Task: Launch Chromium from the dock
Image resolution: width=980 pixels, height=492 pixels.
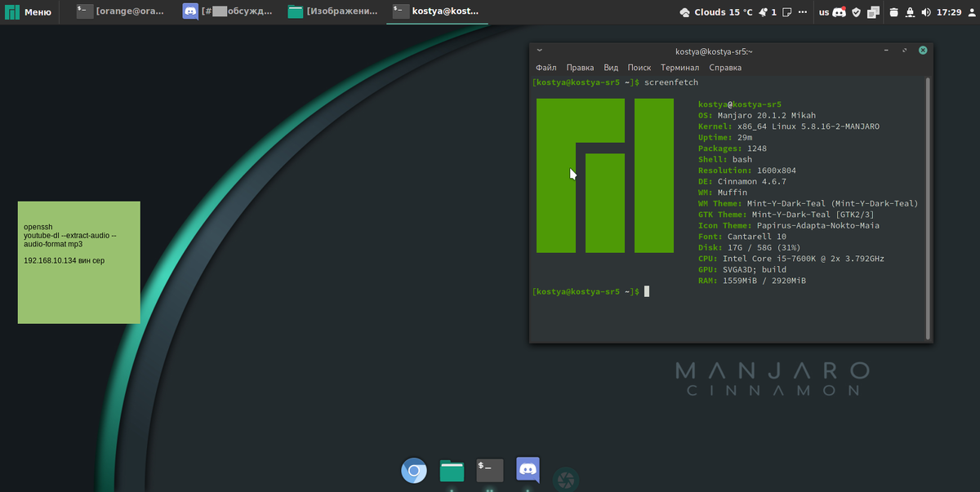Action: (413, 471)
